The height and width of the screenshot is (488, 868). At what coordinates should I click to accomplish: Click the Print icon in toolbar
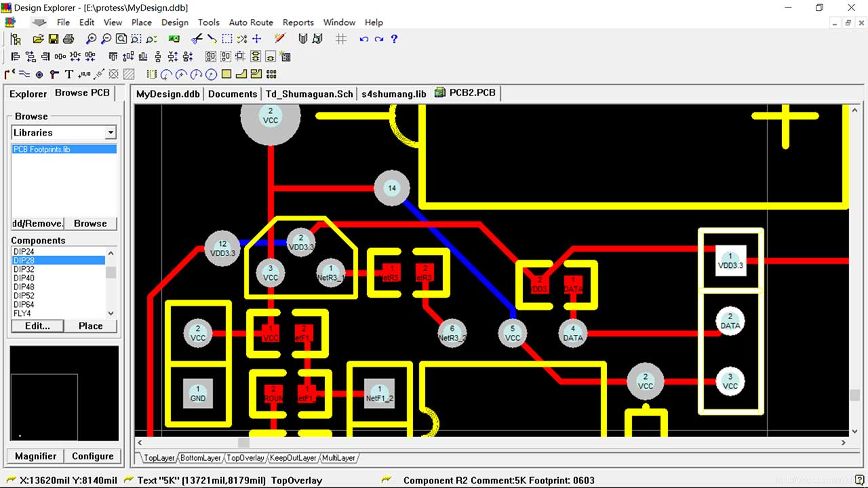pyautogui.click(x=68, y=39)
